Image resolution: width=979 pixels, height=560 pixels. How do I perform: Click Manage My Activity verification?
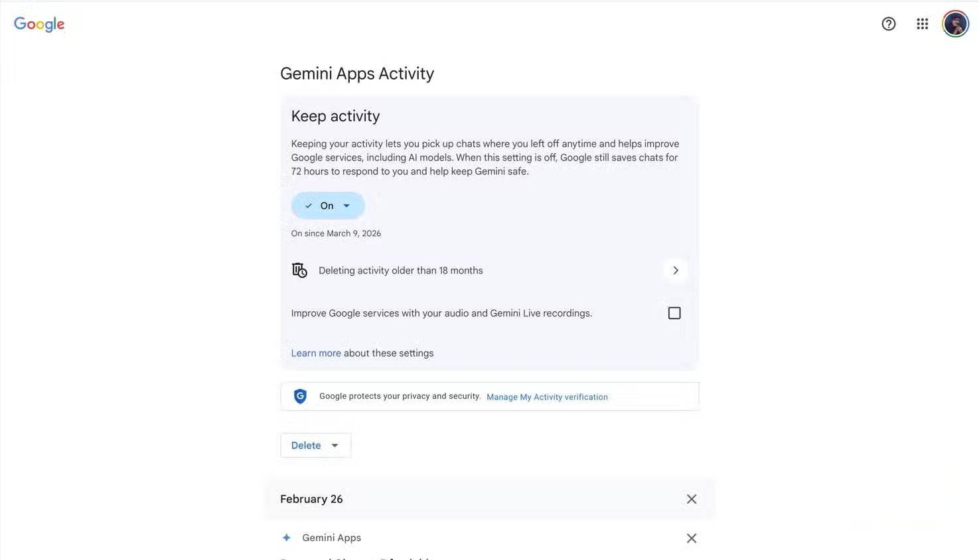[x=546, y=397]
